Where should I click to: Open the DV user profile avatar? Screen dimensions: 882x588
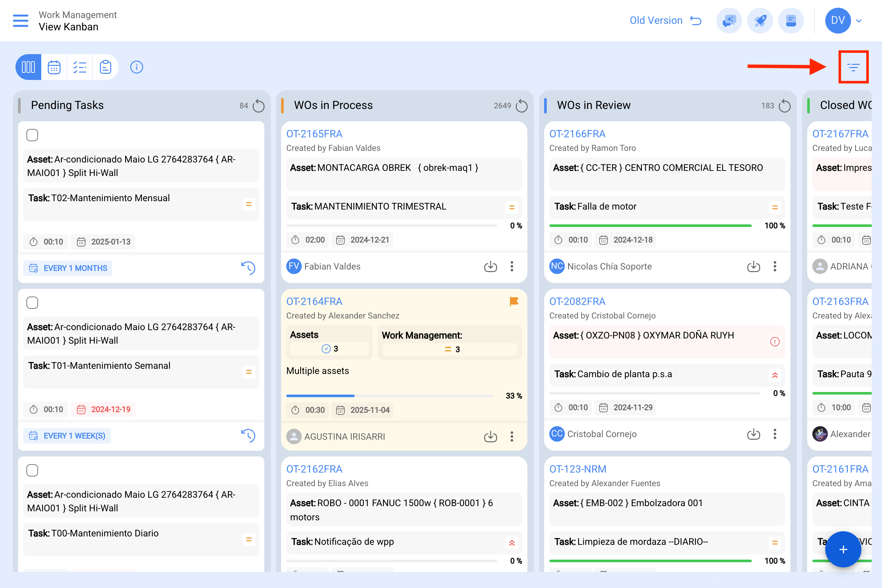pos(838,21)
